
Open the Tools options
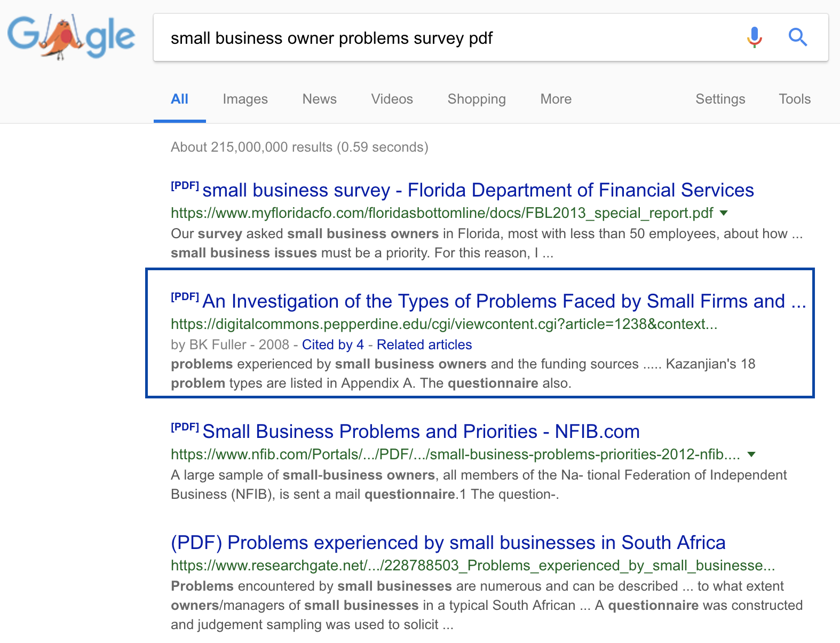[x=794, y=99]
